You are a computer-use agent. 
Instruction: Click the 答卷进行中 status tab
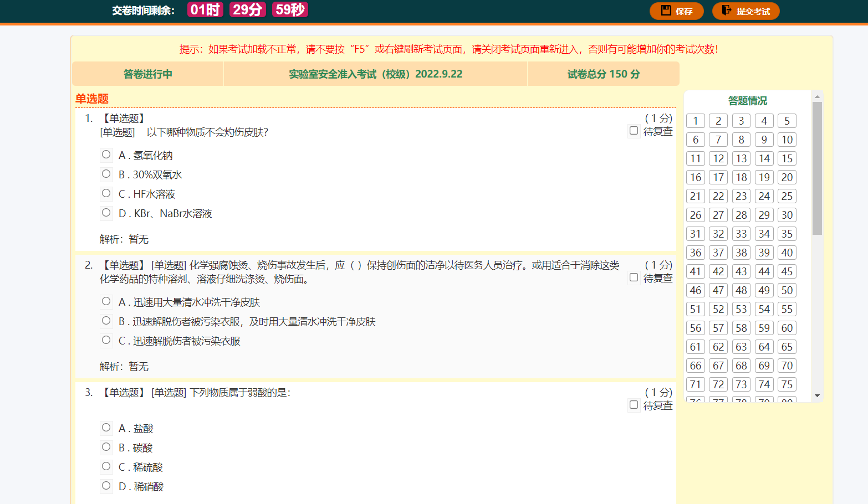point(147,74)
